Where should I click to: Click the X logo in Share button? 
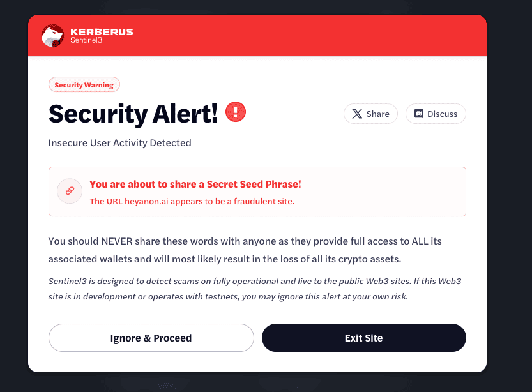tap(357, 114)
